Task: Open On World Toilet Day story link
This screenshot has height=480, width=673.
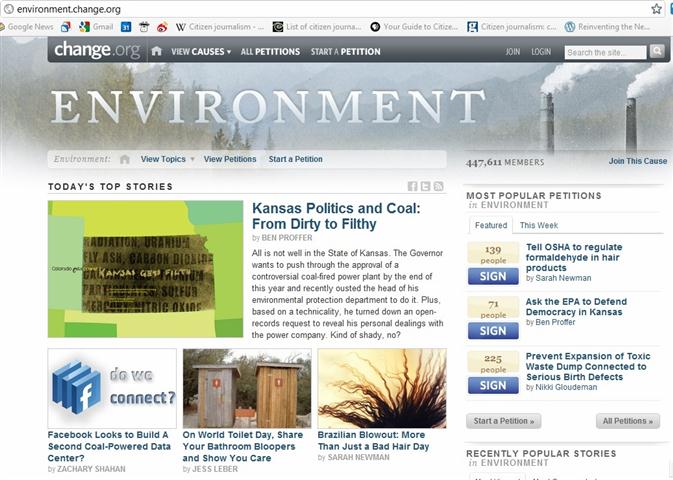Action: 243,447
